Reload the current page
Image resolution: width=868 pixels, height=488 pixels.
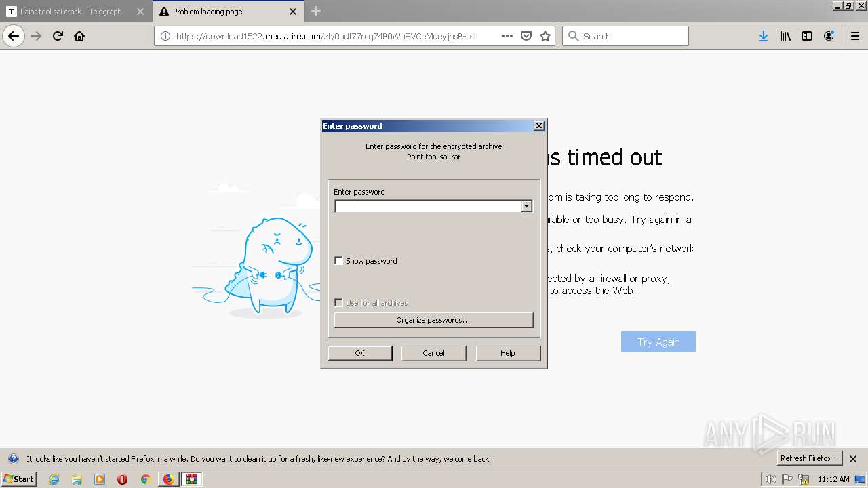[58, 36]
